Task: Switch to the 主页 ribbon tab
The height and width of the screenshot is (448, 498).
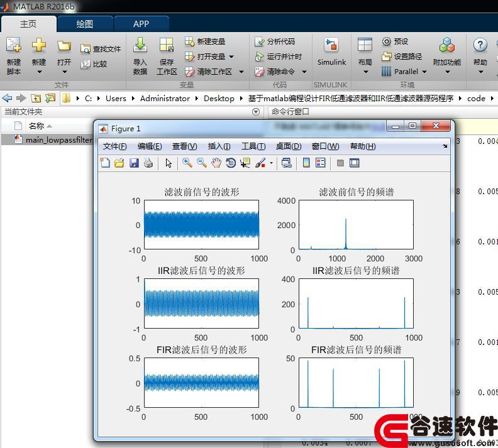Action: pos(28,24)
